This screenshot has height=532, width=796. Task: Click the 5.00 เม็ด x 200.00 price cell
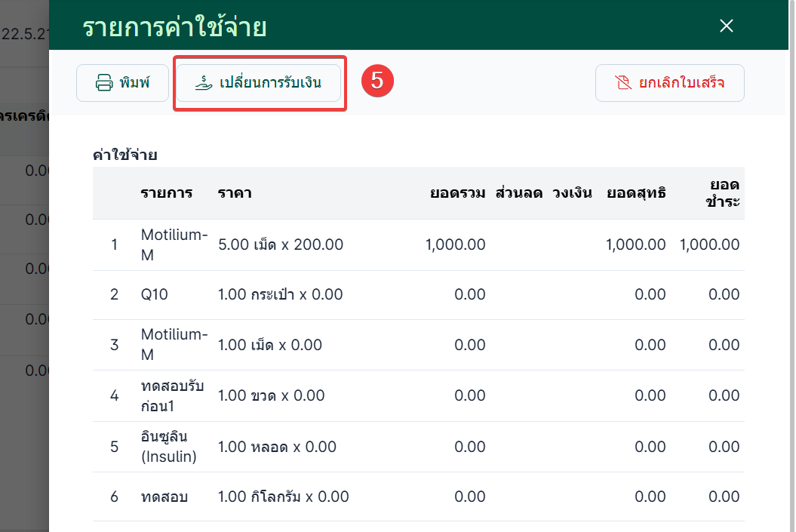point(281,244)
